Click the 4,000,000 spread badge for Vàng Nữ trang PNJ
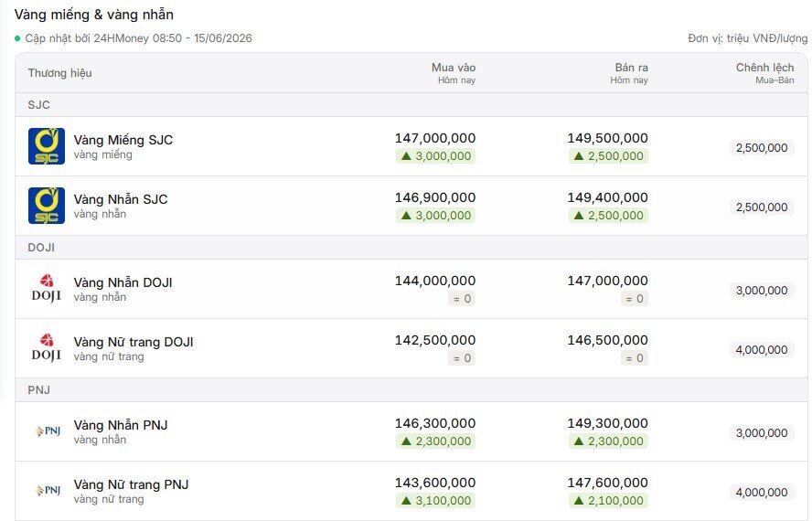The height and width of the screenshot is (521, 812). [x=762, y=493]
